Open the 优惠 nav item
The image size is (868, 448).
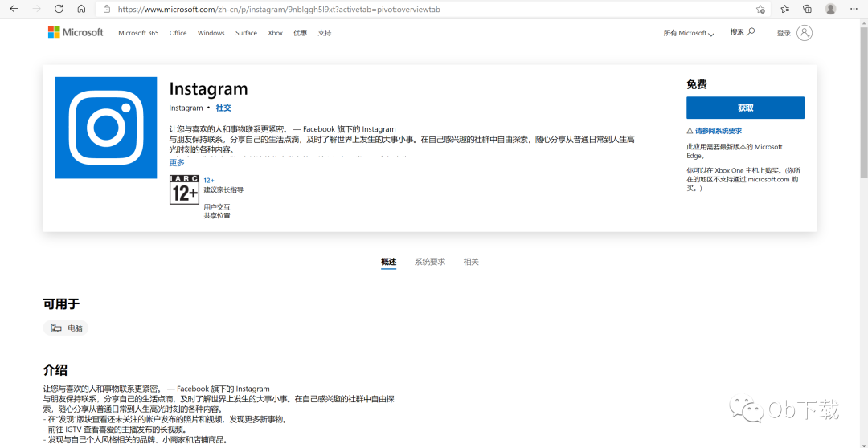(x=300, y=33)
